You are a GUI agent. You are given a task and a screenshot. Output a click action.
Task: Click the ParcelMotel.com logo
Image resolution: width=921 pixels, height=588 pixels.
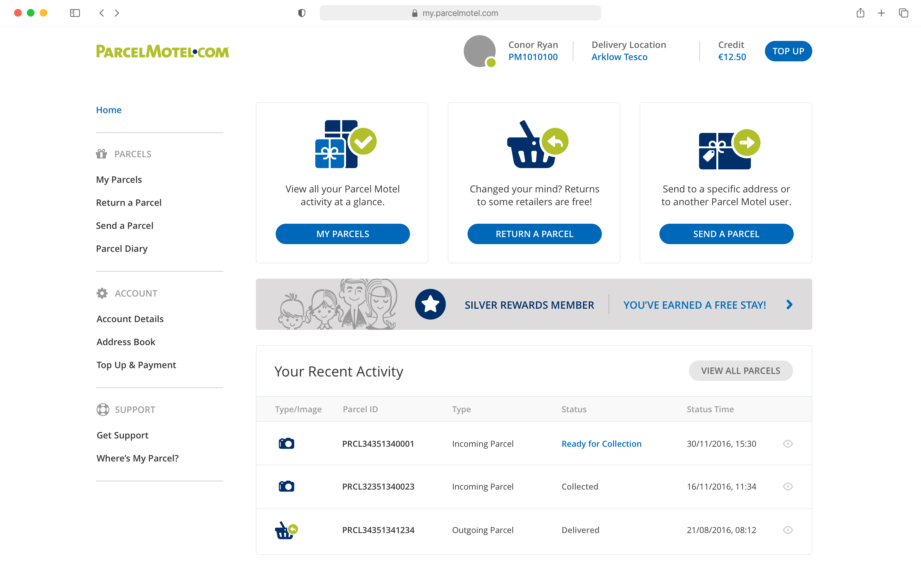click(162, 51)
